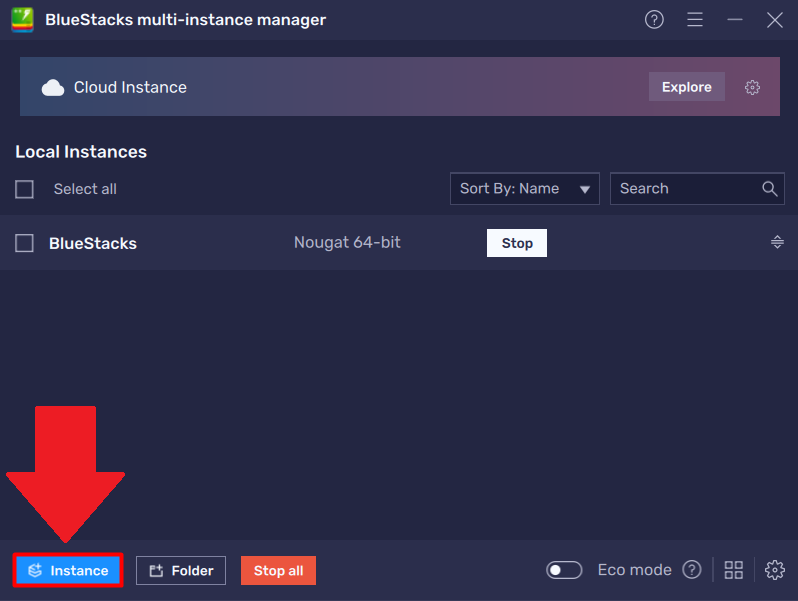The width and height of the screenshot is (798, 601).
Task: Click the help question mark in title bar
Action: pyautogui.click(x=654, y=20)
